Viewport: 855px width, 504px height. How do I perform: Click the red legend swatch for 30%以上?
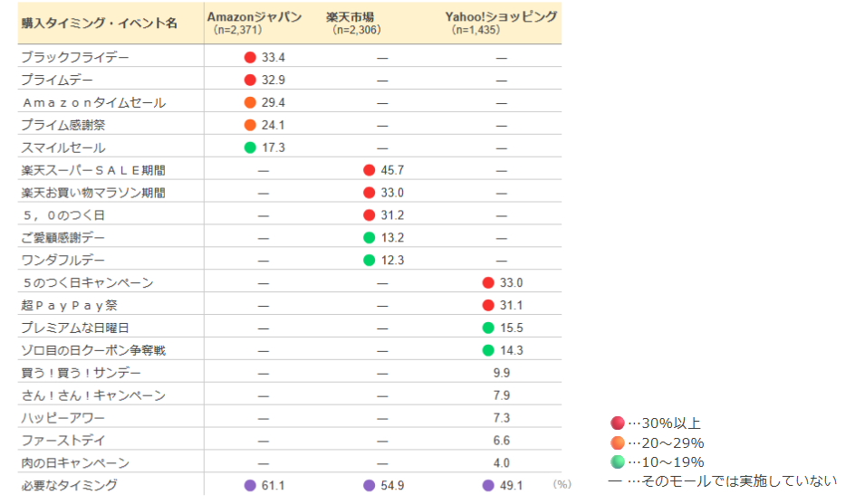pos(618,423)
